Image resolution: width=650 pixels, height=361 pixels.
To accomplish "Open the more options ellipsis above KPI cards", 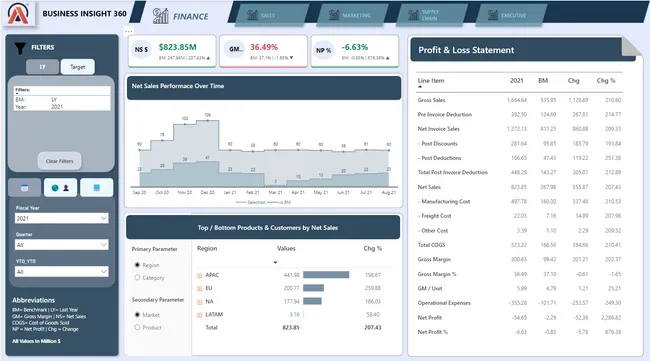I will (x=129, y=31).
